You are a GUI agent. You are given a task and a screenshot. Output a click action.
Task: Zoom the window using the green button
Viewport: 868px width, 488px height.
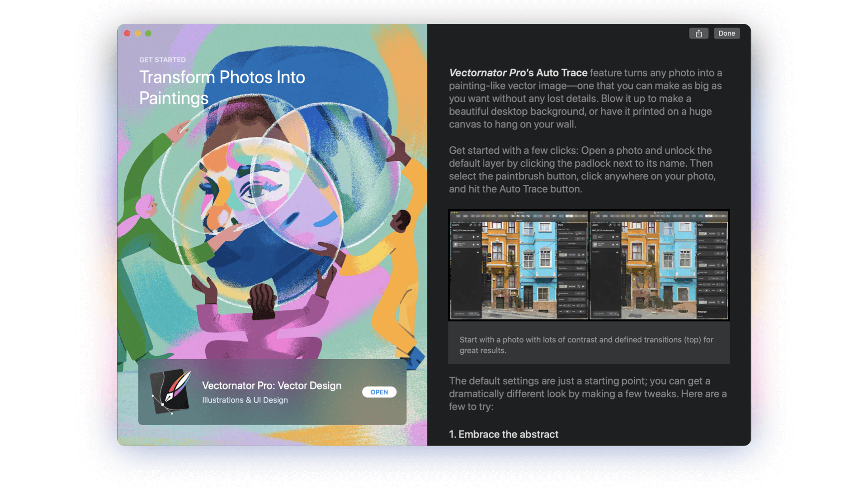(148, 33)
